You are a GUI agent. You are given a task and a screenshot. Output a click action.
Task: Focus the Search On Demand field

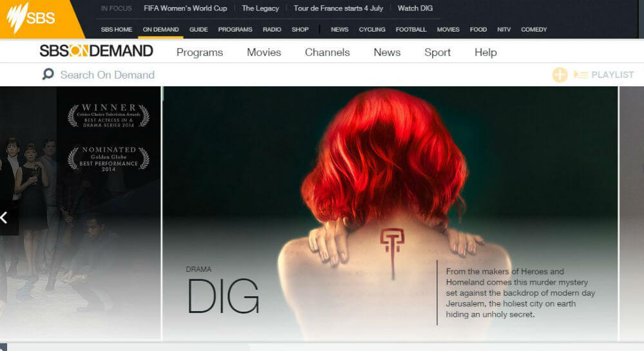(108, 75)
